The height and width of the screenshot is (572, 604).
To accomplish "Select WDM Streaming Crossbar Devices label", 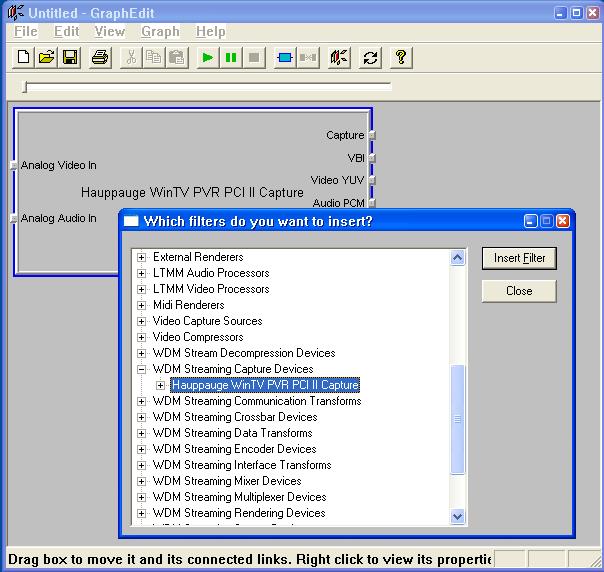I will coord(235,417).
